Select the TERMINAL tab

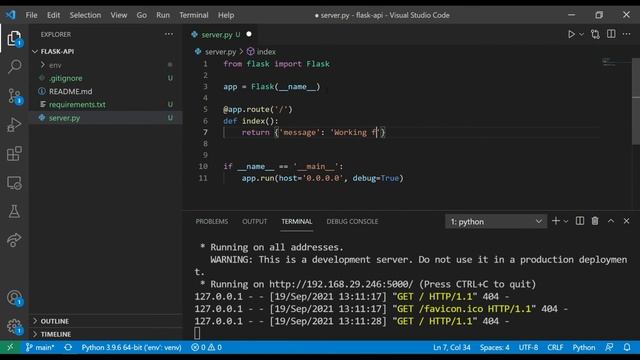[x=297, y=221]
